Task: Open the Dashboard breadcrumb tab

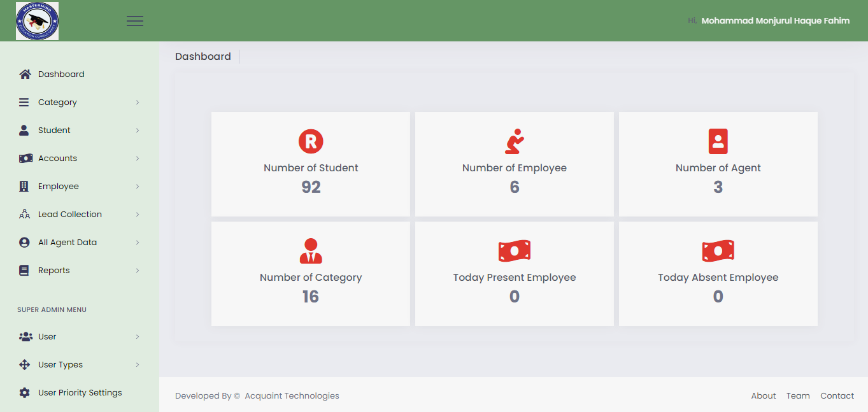Action: click(203, 56)
